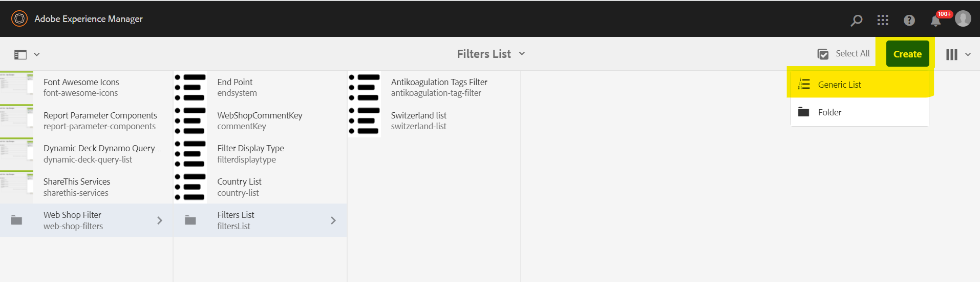The height and width of the screenshot is (282, 980).
Task: Open the notifications bell with 100+ badge
Action: [936, 20]
